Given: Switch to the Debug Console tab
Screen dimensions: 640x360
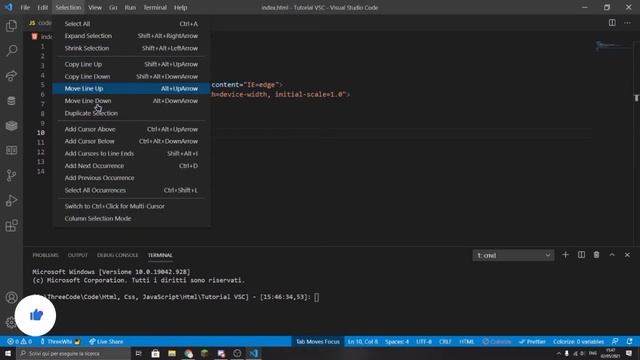Looking at the screenshot, I should (118, 255).
